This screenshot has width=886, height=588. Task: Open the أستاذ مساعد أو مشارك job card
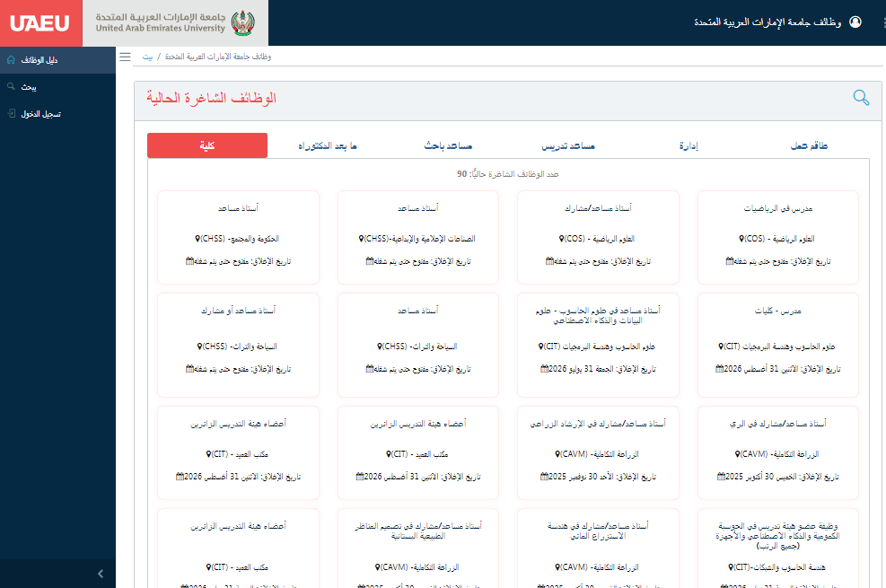pos(238,311)
